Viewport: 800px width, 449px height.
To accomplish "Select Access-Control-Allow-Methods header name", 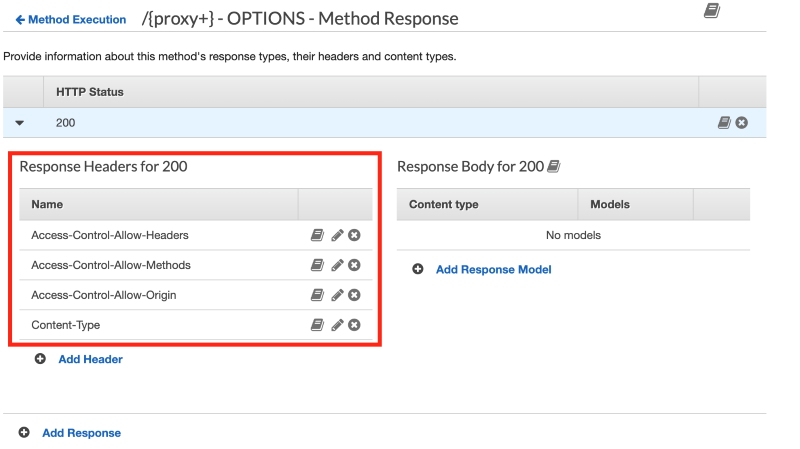I will pyautogui.click(x=111, y=265).
